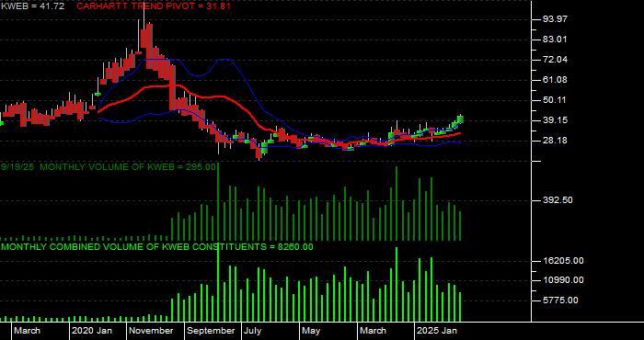Click the March label before 2025 Jan
This screenshot has height=340, width=644.
coord(373,331)
